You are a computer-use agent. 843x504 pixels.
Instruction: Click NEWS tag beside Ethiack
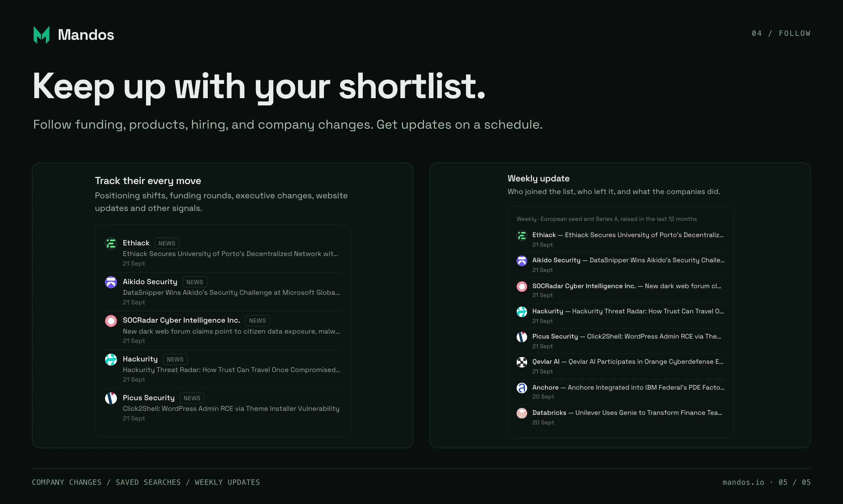click(x=167, y=243)
